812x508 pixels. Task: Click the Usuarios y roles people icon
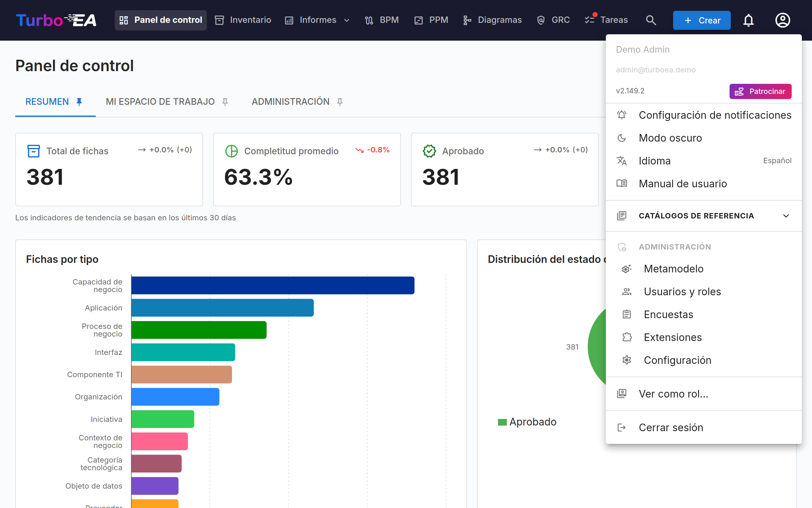click(x=627, y=292)
